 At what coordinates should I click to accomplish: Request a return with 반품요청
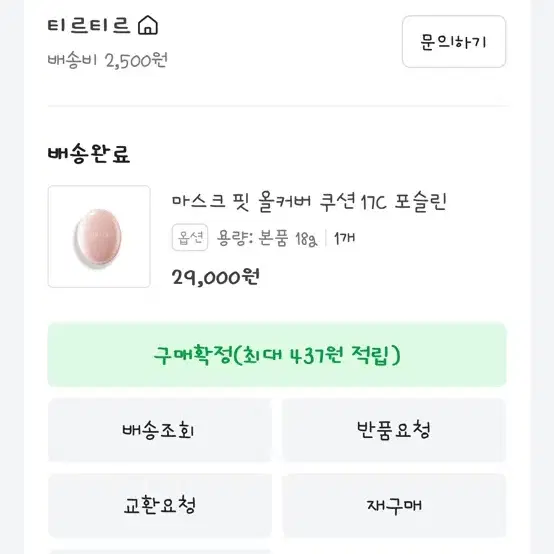click(x=394, y=430)
